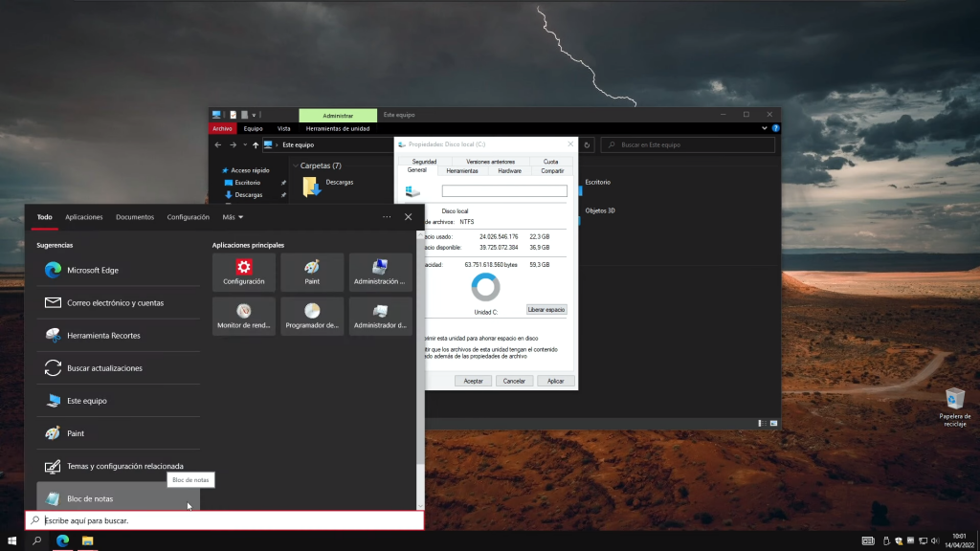
Task: Switch to the Aplicaciones search tab
Action: tap(84, 217)
